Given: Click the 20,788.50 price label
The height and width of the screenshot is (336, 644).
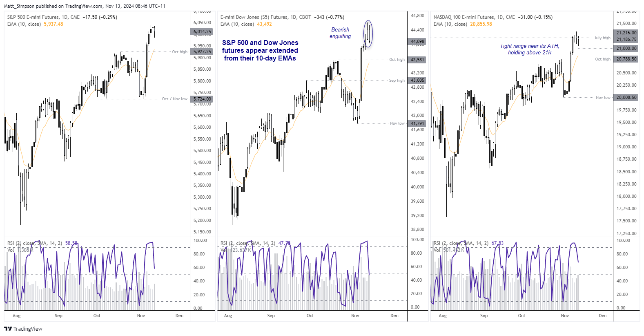Looking at the screenshot, I should [626, 59].
